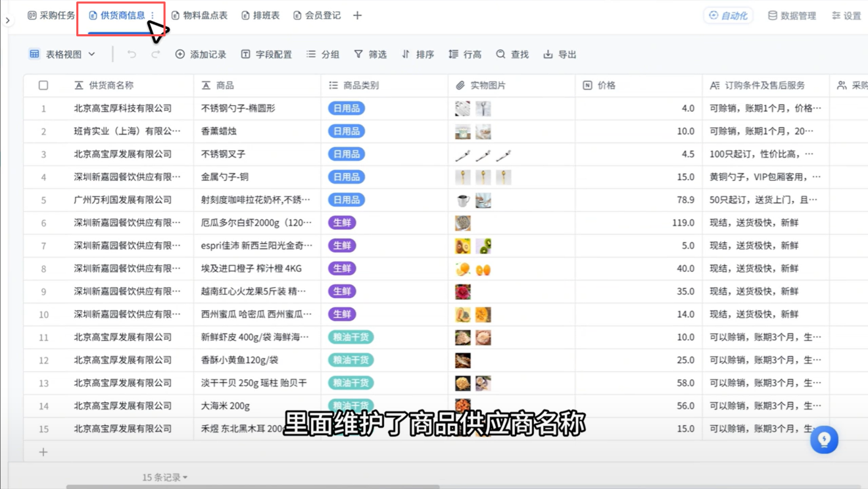Click the 商品类别 column header

click(385, 86)
